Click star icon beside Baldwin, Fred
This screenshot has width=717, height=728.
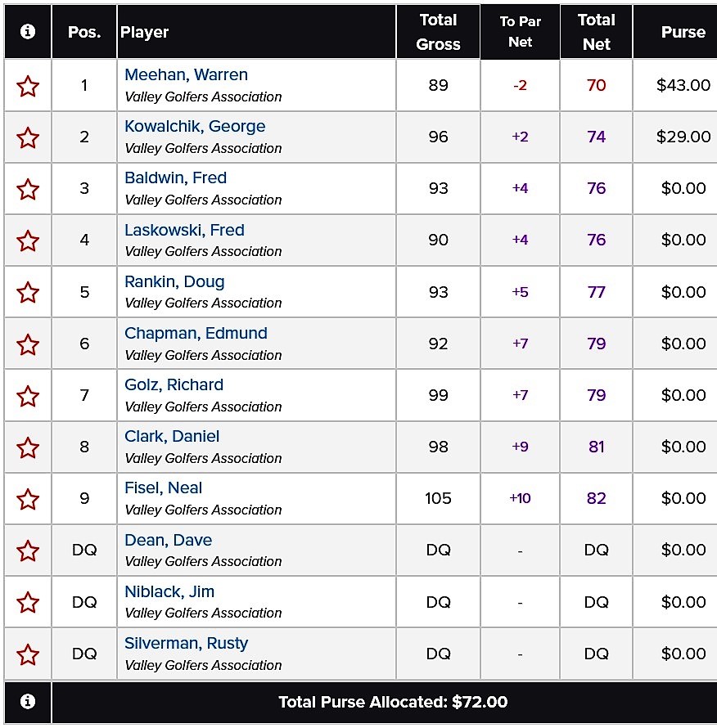tap(28, 189)
